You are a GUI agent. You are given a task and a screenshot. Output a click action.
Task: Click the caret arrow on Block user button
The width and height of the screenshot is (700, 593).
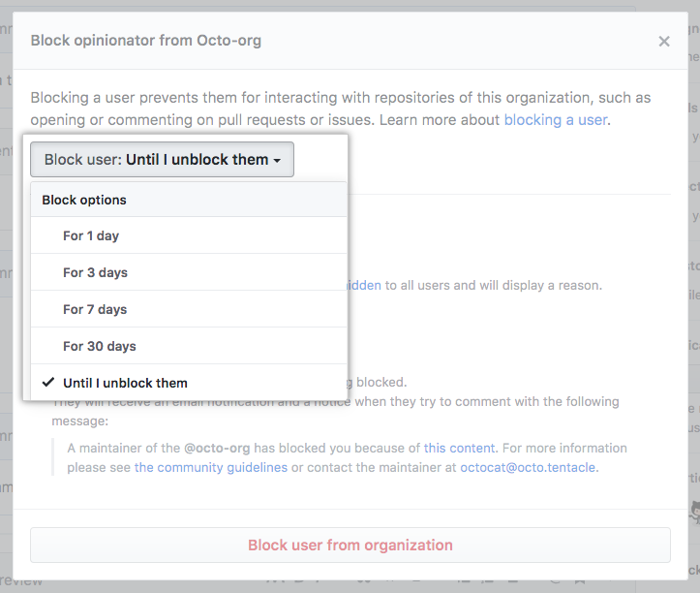(x=277, y=161)
